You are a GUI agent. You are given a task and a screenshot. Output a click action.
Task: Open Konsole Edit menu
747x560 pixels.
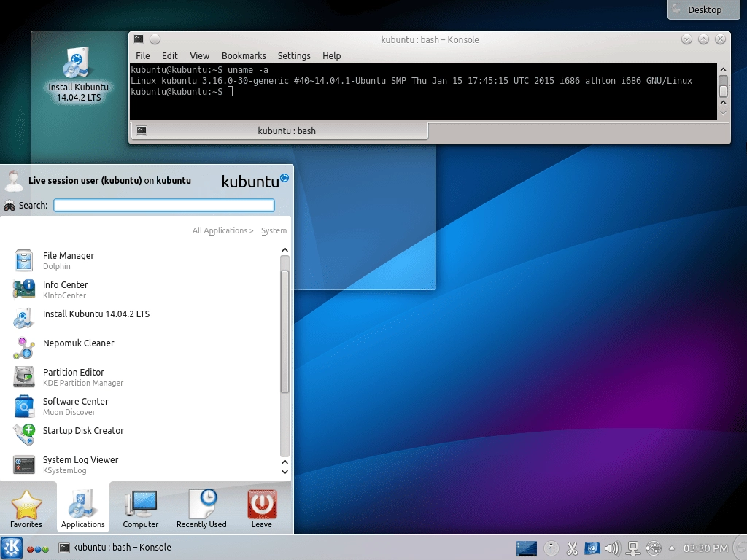click(169, 55)
